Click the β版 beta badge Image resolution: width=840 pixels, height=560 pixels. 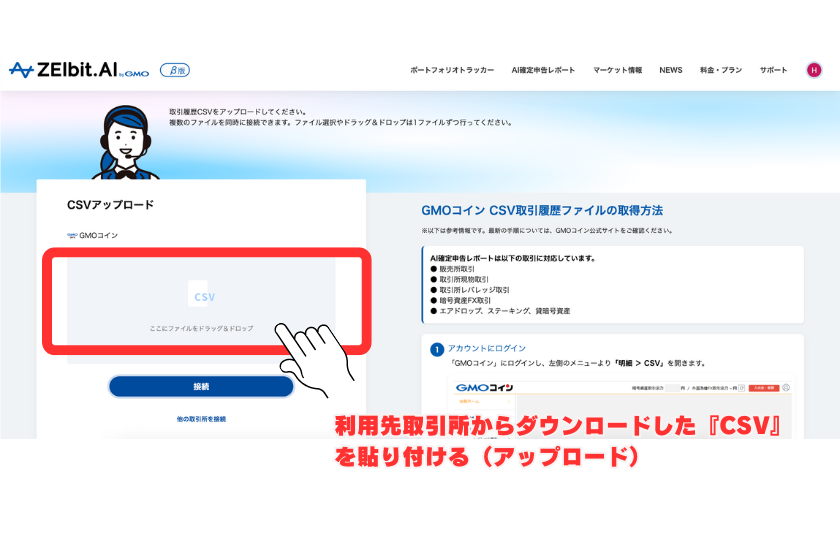(x=175, y=70)
